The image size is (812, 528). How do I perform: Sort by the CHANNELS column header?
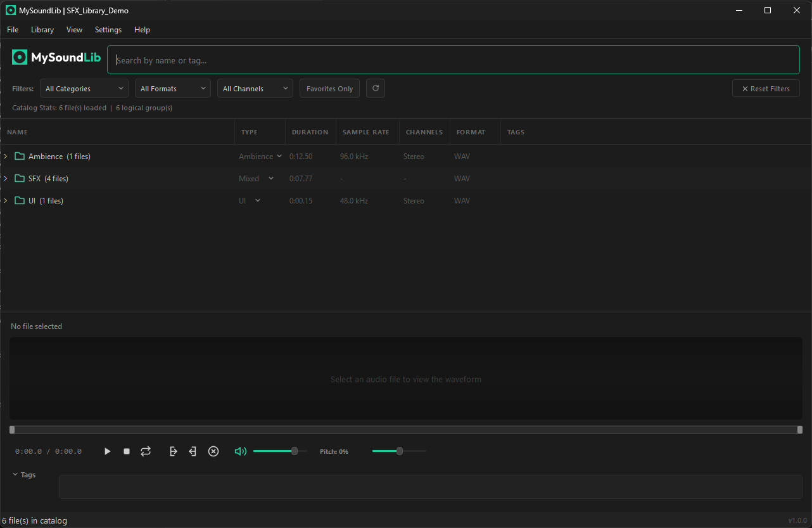point(424,132)
